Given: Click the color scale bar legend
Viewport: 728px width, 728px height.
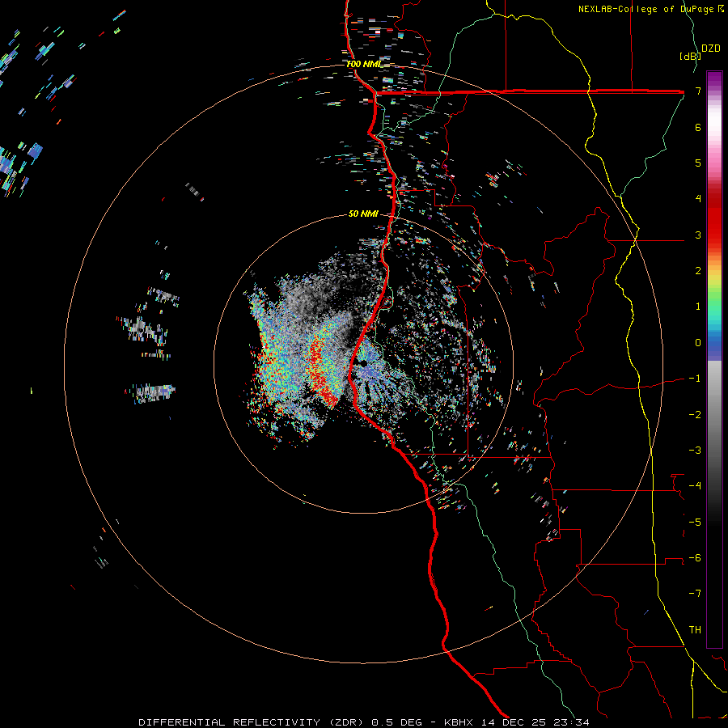Looking at the screenshot, I should tap(714, 359).
